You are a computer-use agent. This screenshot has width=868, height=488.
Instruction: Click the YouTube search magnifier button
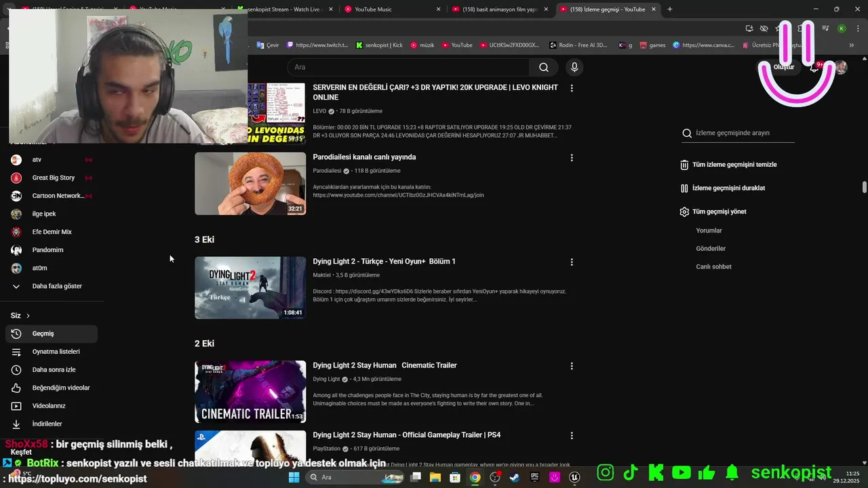[x=543, y=67]
